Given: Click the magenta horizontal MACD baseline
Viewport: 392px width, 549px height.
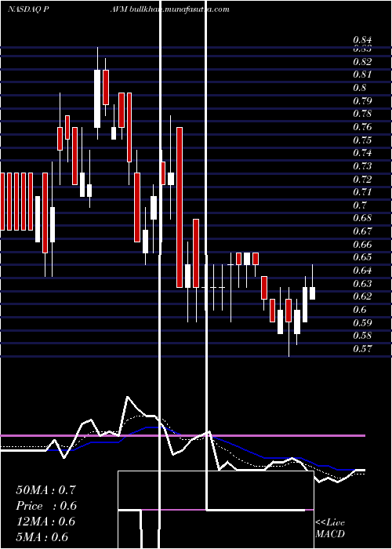Looking at the screenshot, I should pyautogui.click(x=183, y=436).
